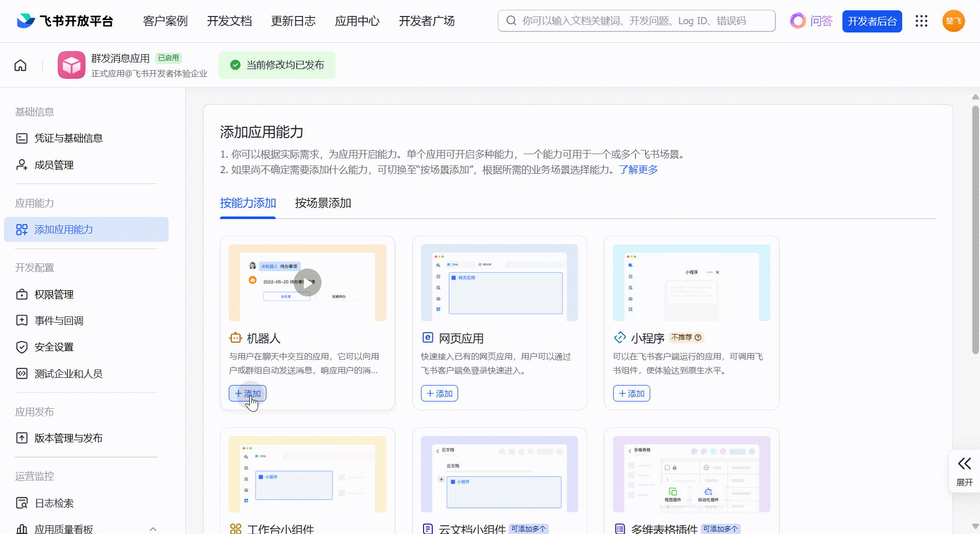Open 开发文档 in the top navigation
This screenshot has width=980, height=534.
click(x=229, y=21)
